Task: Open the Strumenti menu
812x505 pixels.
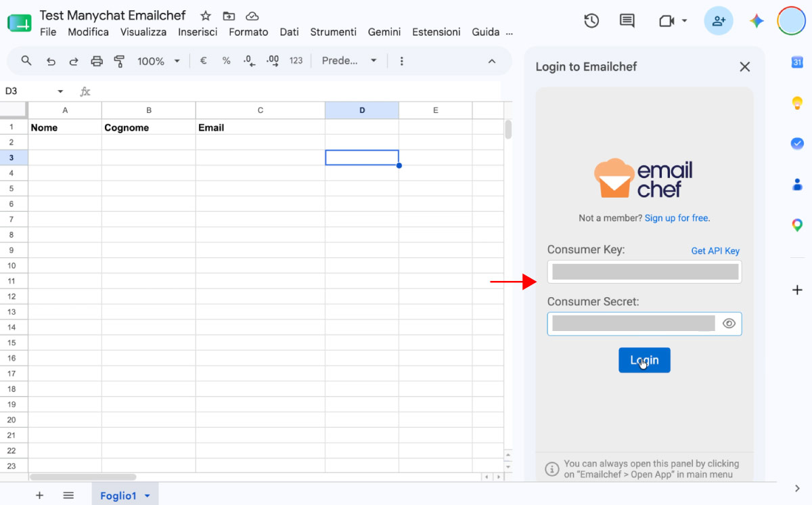Action: [333, 32]
